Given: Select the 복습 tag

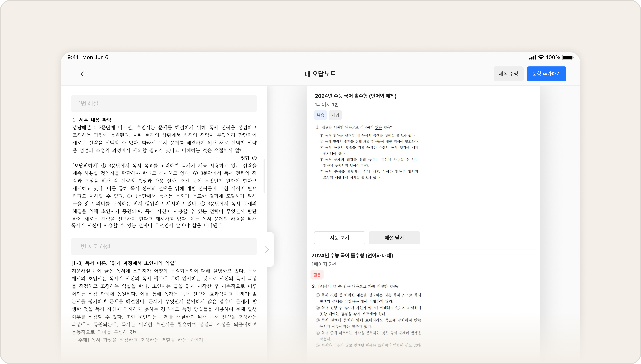Looking at the screenshot, I should (320, 115).
